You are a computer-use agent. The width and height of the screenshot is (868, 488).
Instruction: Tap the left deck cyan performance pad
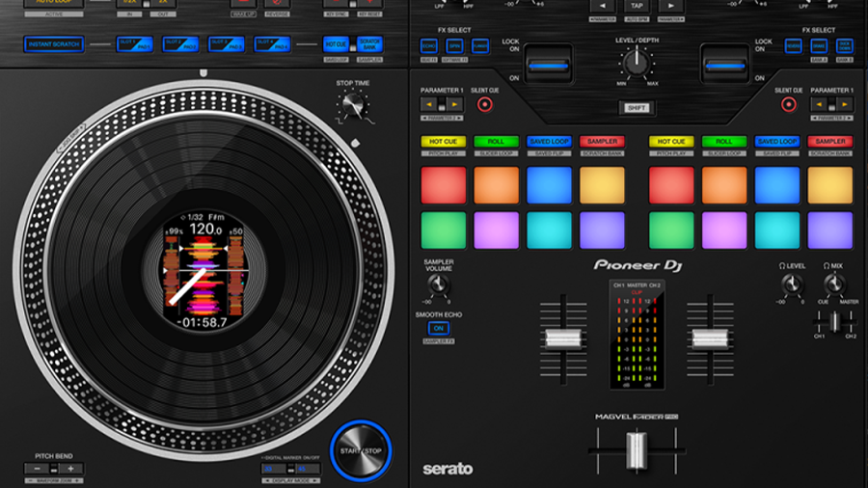(549, 230)
